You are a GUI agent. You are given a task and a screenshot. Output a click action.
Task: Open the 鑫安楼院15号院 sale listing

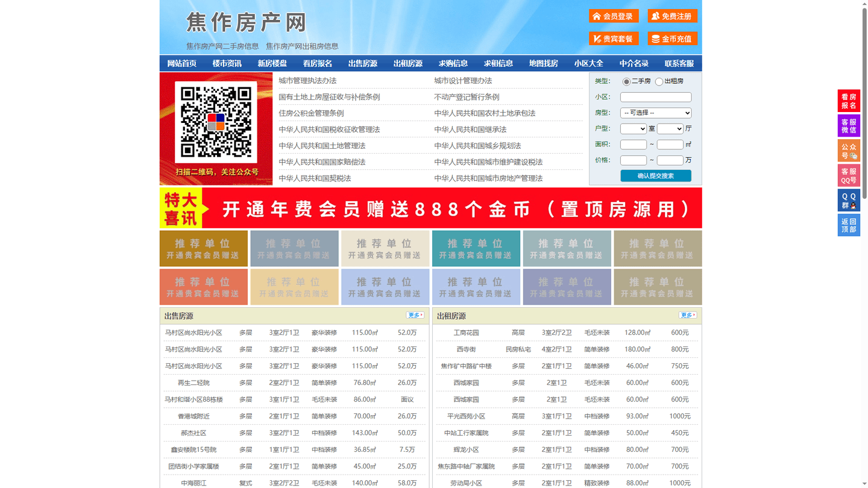pyautogui.click(x=193, y=450)
